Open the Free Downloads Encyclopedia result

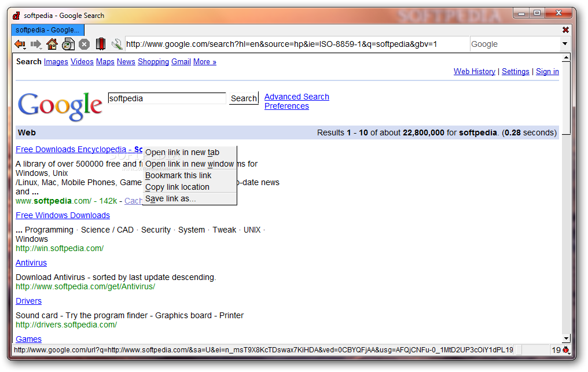pos(79,149)
